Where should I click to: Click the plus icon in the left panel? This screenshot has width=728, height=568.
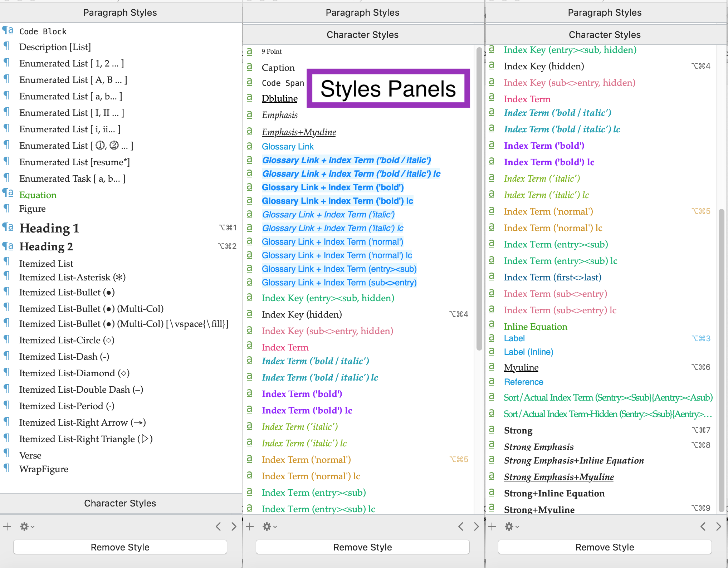pos(7,526)
